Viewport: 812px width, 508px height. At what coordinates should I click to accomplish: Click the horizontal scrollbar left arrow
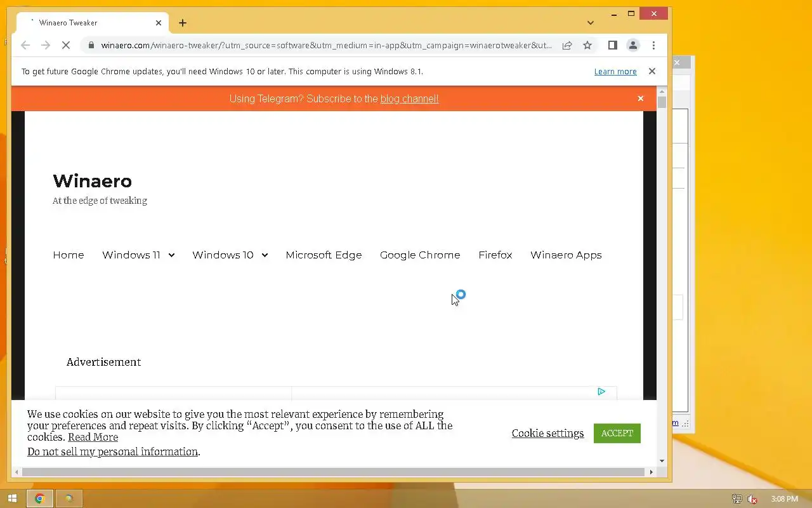pos(17,472)
